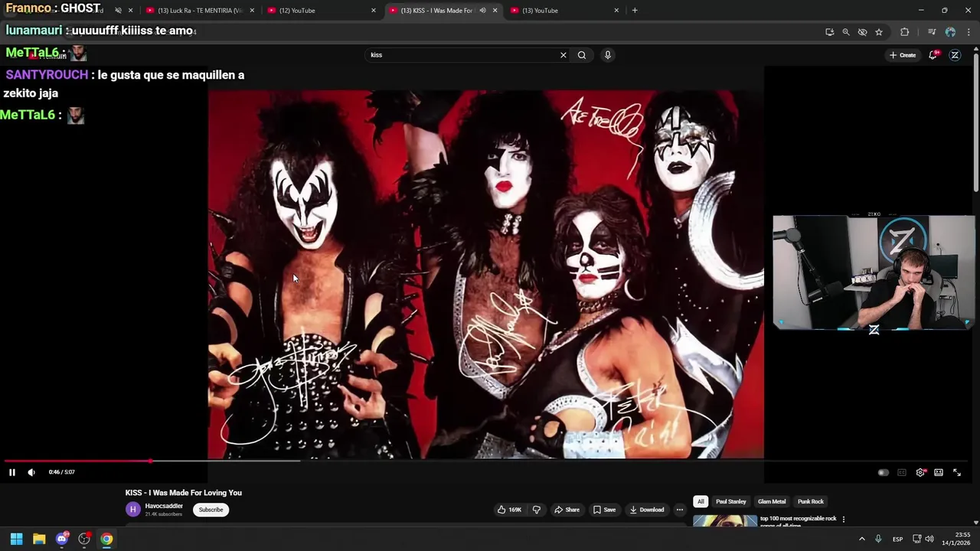The width and height of the screenshot is (980, 551).
Task: Select the Punk Rock filter chip
Action: click(811, 501)
